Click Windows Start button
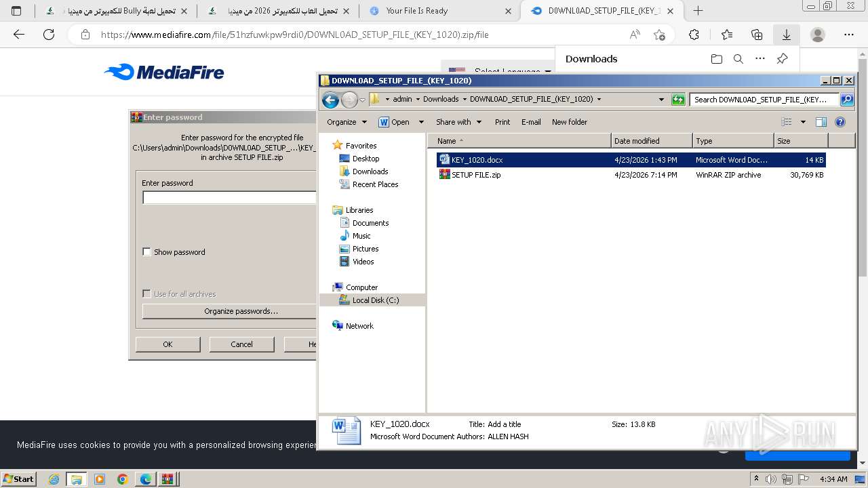 click(18, 479)
